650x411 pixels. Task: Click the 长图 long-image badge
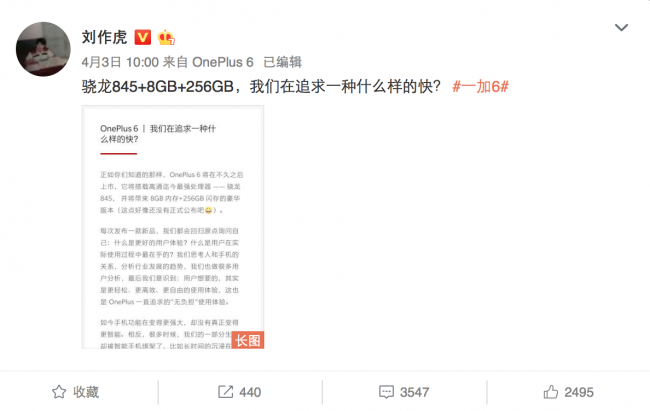tap(247, 340)
